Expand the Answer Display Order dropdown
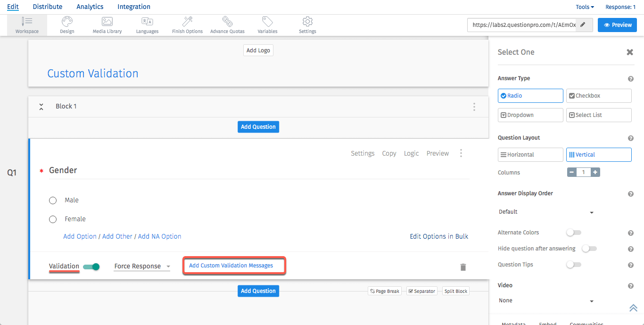This screenshot has height=325, width=644. [x=545, y=212]
